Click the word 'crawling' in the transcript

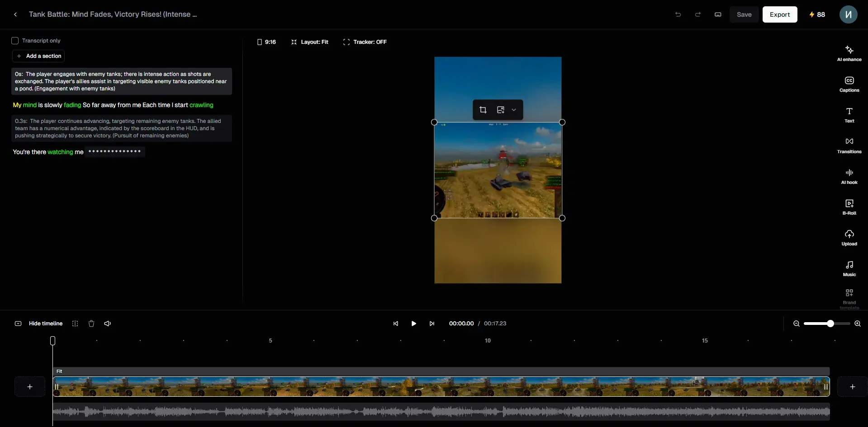point(201,105)
